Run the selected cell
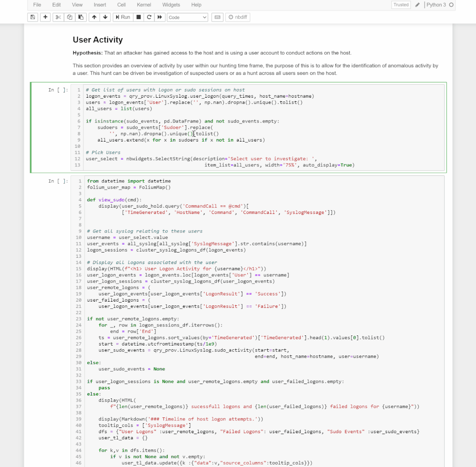Viewport: 476px width, 467px height. pos(123,17)
